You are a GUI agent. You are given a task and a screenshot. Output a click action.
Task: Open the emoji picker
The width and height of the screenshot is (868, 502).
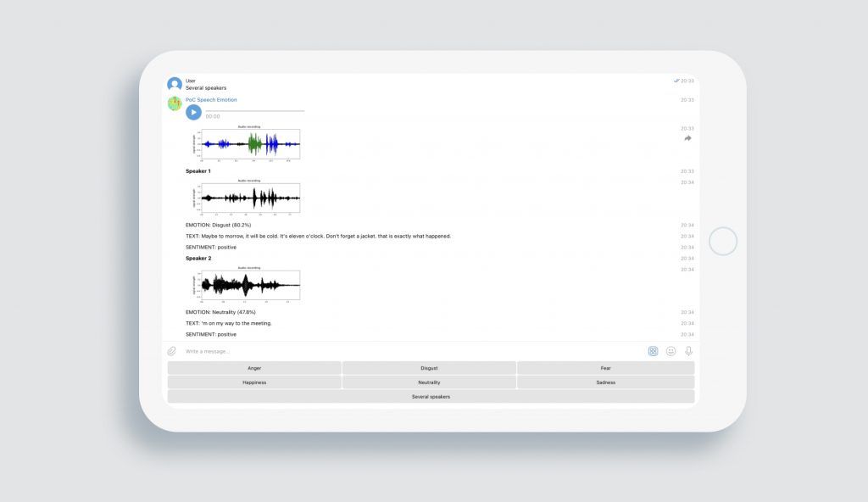(670, 350)
